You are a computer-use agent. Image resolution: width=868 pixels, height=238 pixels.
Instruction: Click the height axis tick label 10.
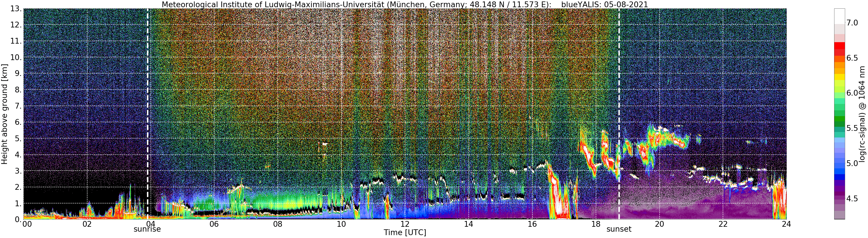tap(16, 57)
